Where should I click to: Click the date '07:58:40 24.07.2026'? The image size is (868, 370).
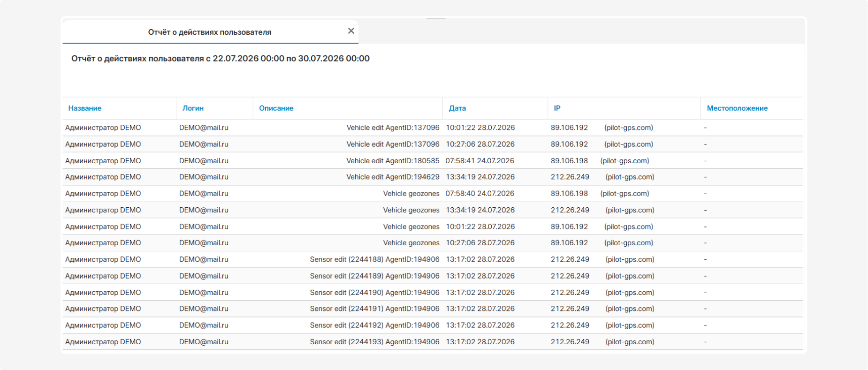[480, 194]
